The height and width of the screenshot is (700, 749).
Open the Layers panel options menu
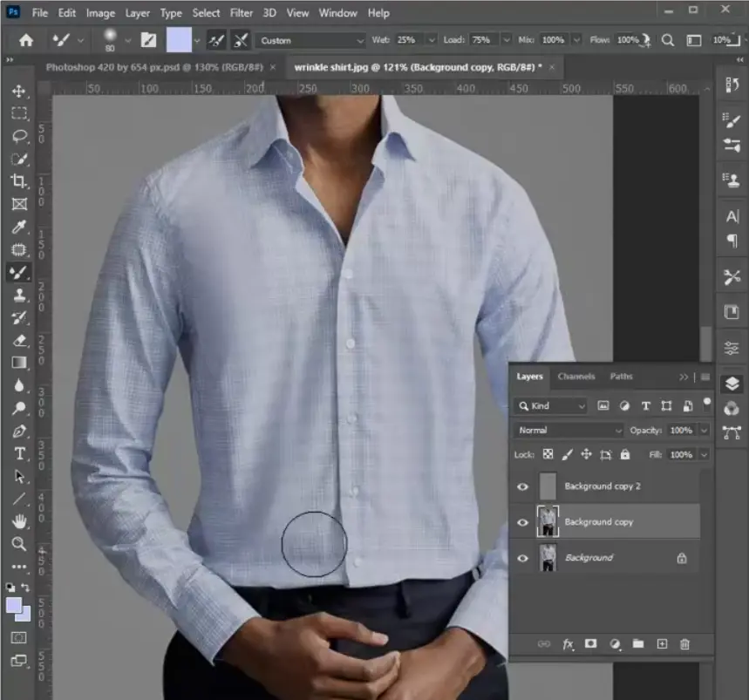pos(705,377)
